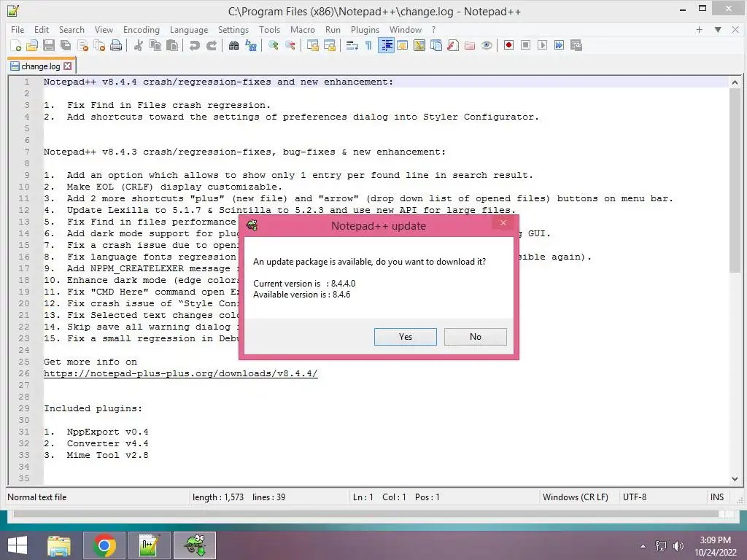
Task: Click the Synchronize Vertical Scrolling icon
Action: [312, 45]
